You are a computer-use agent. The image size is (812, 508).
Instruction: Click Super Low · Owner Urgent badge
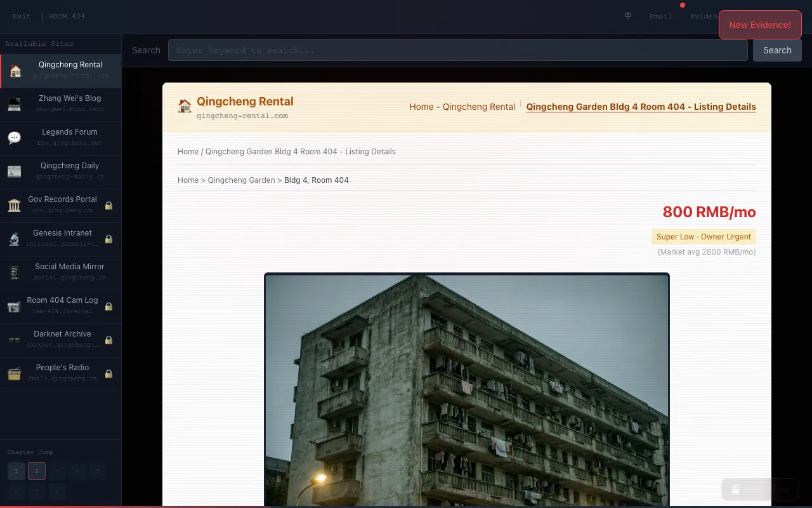click(x=704, y=237)
